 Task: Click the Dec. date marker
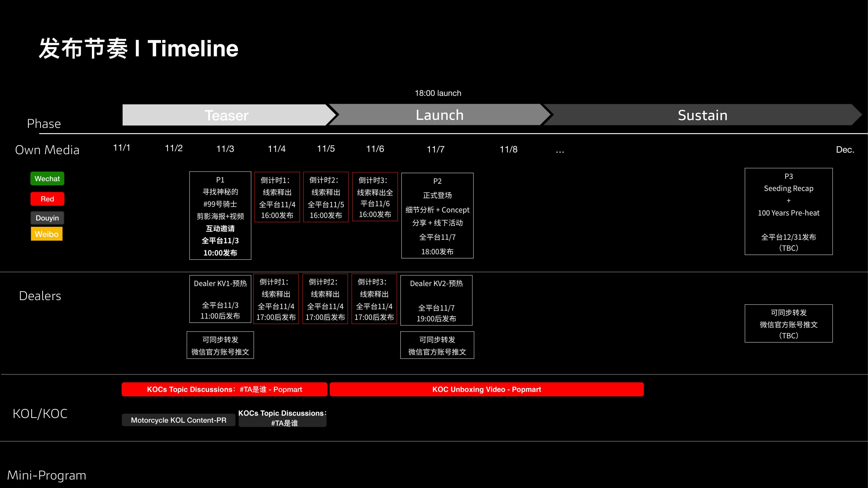[x=845, y=150]
